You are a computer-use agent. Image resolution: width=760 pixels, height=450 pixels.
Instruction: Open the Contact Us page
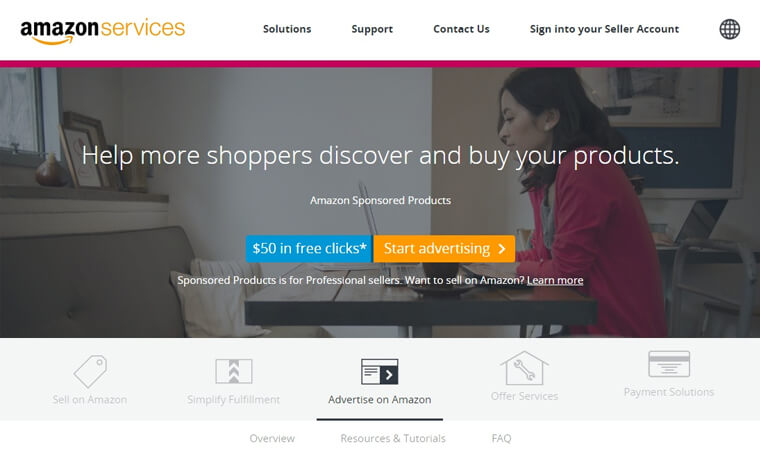point(461,29)
